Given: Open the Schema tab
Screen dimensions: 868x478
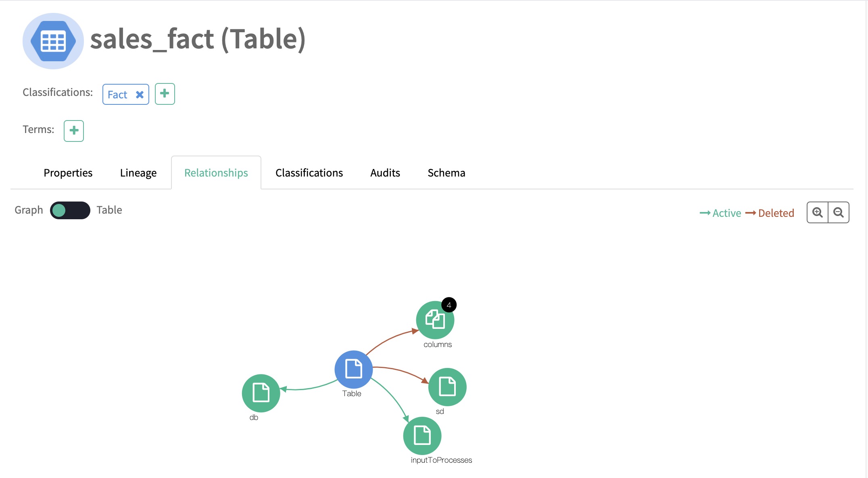Looking at the screenshot, I should (447, 173).
